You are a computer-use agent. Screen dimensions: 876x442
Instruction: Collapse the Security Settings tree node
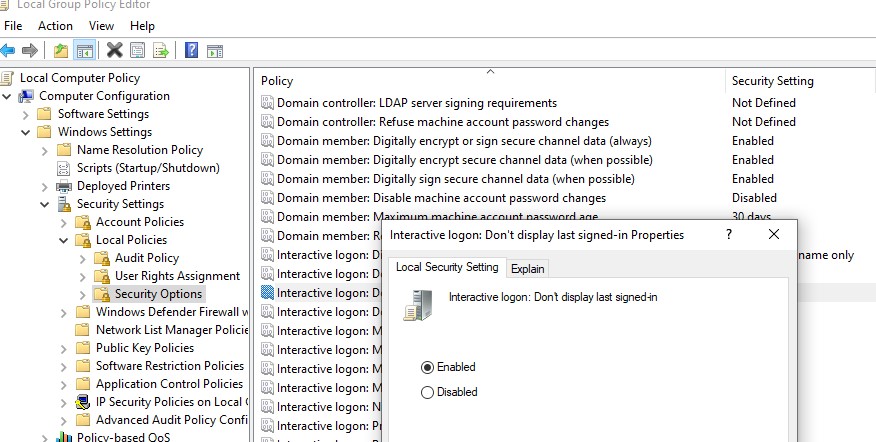[44, 204]
